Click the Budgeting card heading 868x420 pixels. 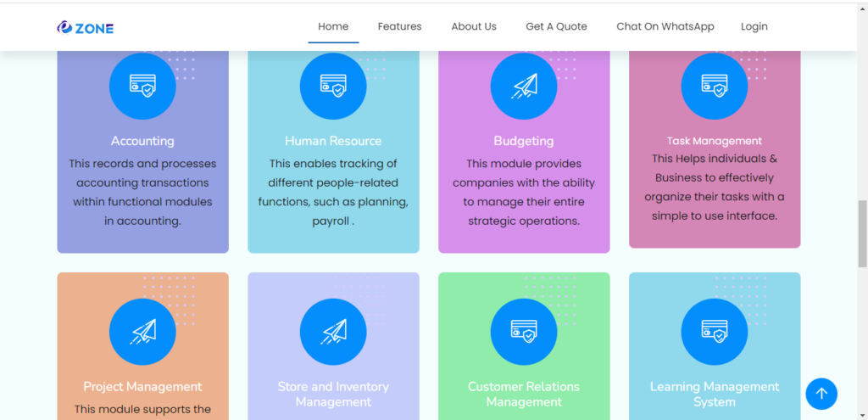pyautogui.click(x=524, y=141)
